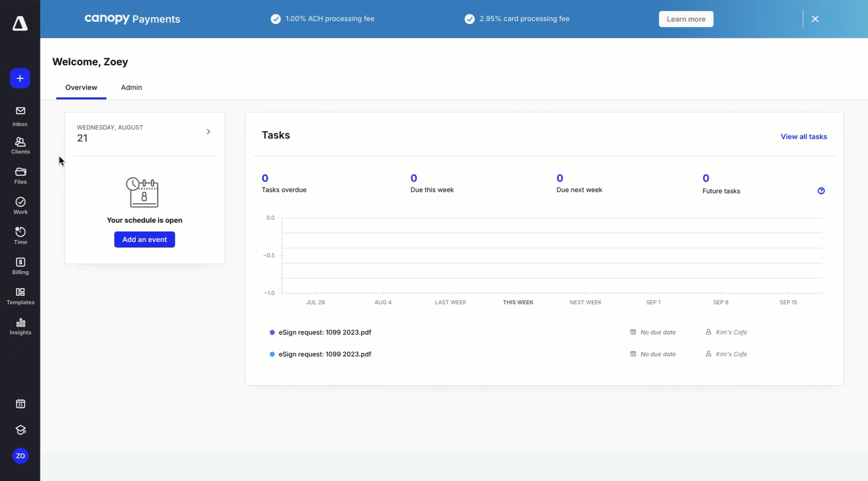Select the Overview tab
Screen dimensions: 868x481
pyautogui.click(x=81, y=87)
